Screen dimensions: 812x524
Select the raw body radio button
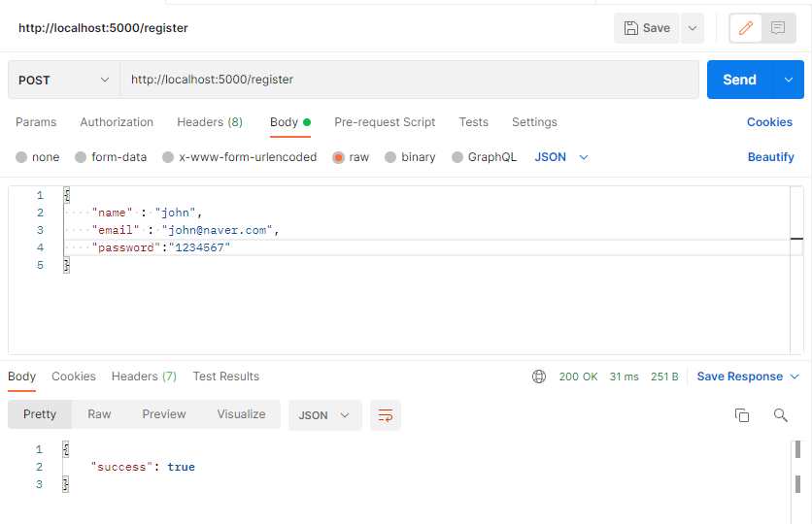[x=338, y=157]
